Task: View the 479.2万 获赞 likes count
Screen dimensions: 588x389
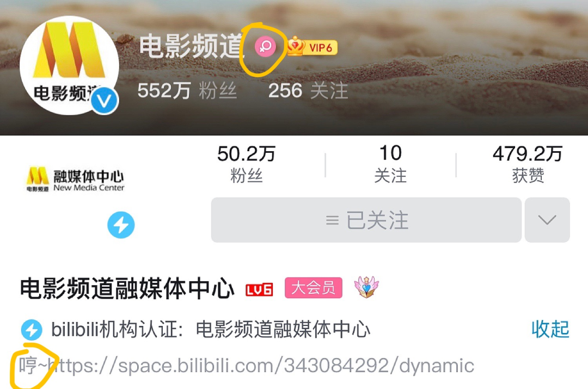Action: [528, 164]
